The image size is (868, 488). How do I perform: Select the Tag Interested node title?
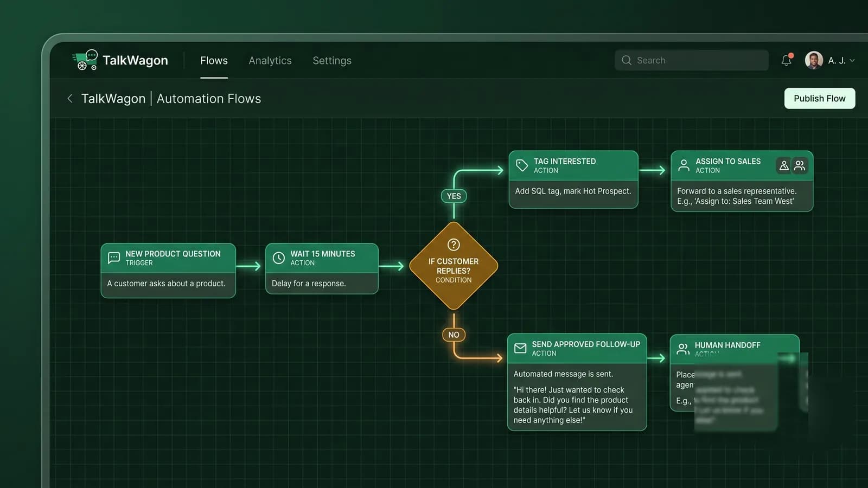(x=565, y=161)
